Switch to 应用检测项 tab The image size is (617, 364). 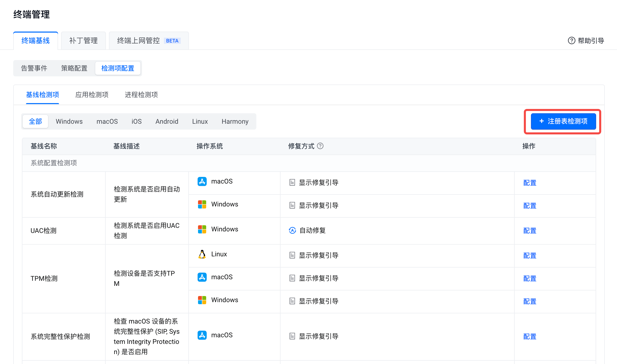click(92, 95)
